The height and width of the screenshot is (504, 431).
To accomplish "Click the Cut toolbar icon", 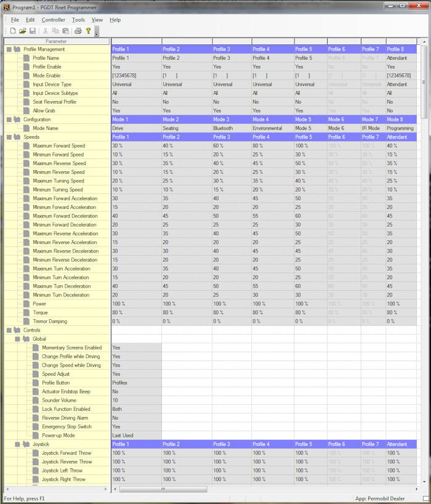I will [45, 31].
